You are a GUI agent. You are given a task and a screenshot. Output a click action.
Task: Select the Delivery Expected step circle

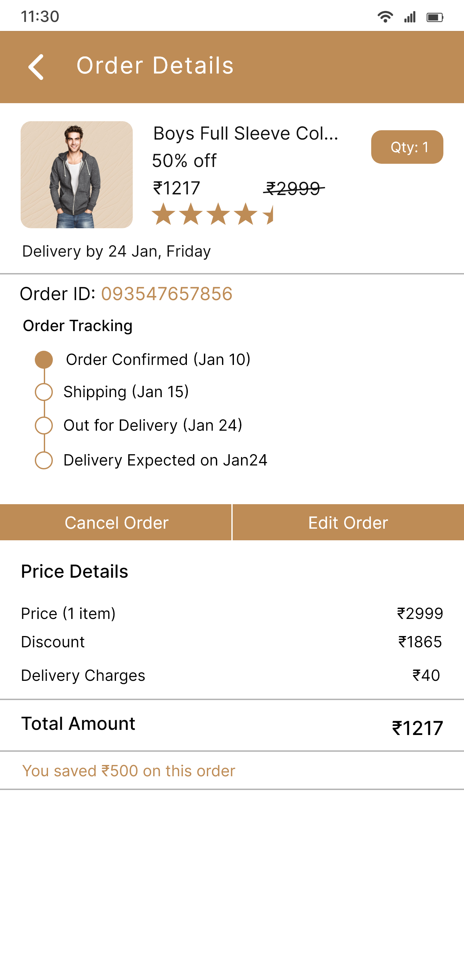click(44, 460)
